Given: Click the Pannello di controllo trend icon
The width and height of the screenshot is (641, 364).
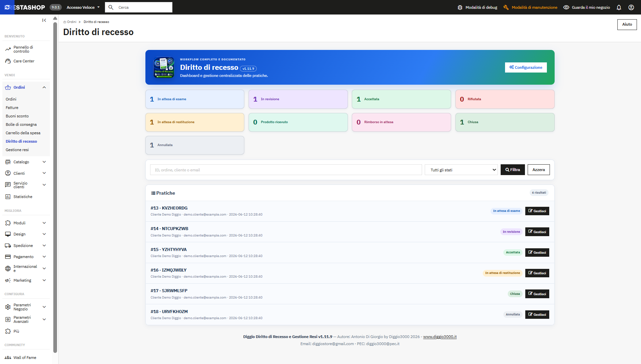Looking at the screenshot, I should 8,49.
